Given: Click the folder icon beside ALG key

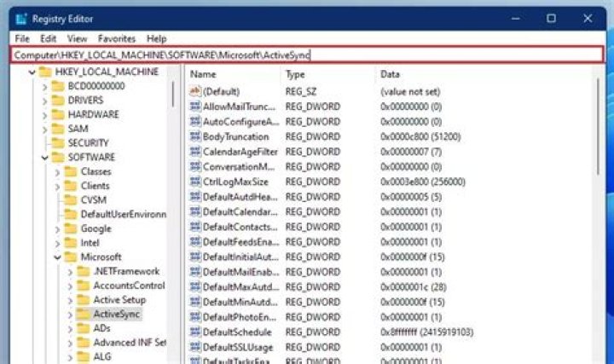Looking at the screenshot, I should pyautogui.click(x=84, y=356).
